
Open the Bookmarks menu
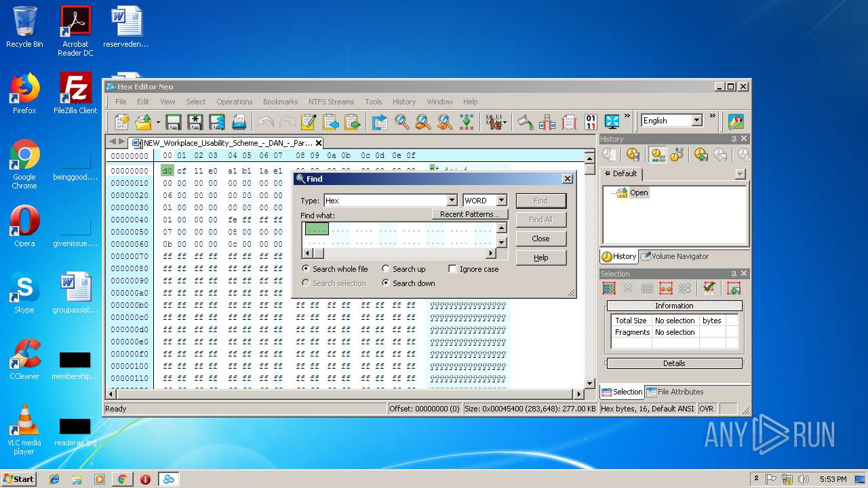pyautogui.click(x=280, y=102)
